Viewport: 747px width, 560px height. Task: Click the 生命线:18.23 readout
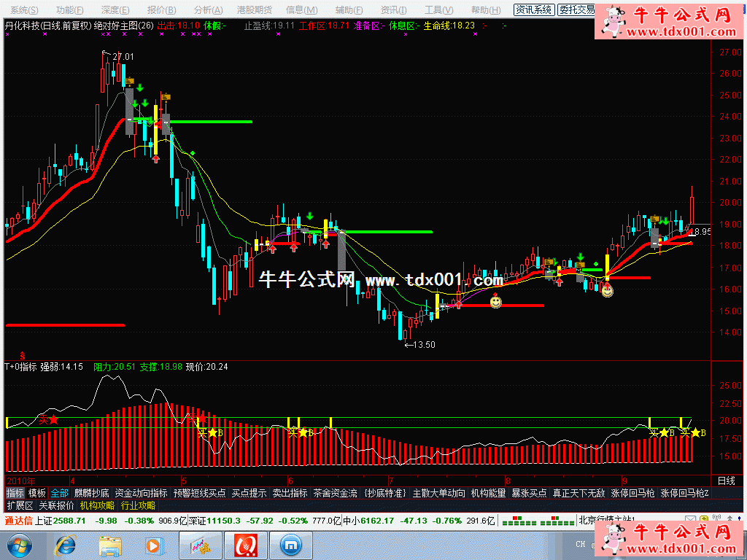(449, 26)
